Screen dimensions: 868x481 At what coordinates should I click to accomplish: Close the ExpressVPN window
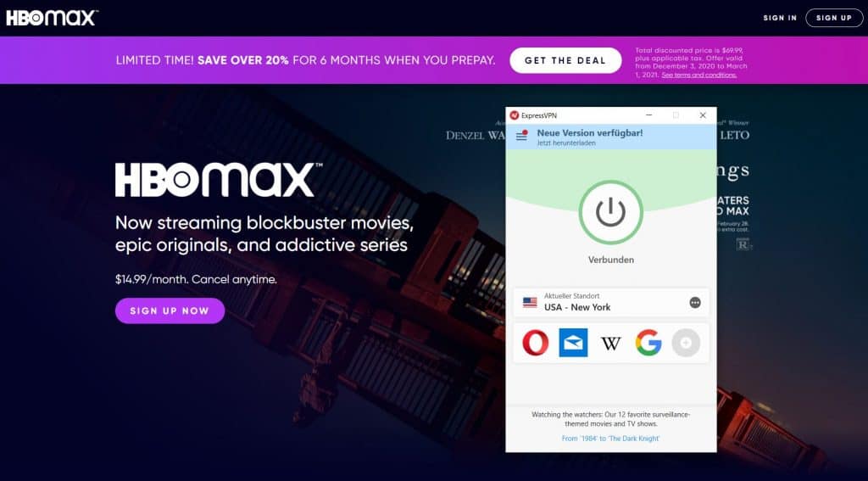pyautogui.click(x=703, y=115)
